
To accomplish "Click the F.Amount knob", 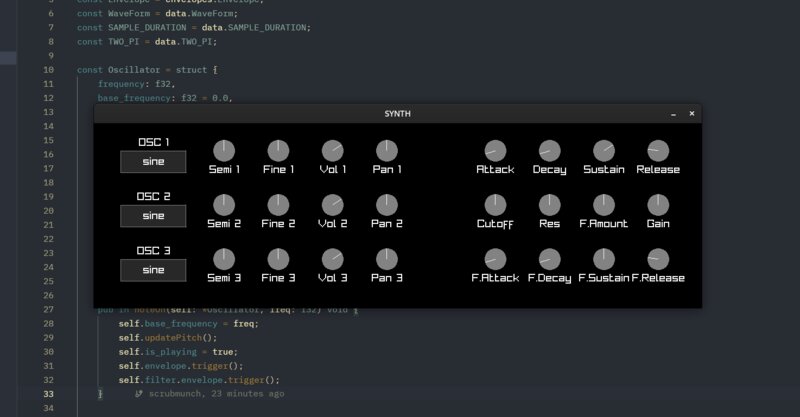I will click(603, 205).
